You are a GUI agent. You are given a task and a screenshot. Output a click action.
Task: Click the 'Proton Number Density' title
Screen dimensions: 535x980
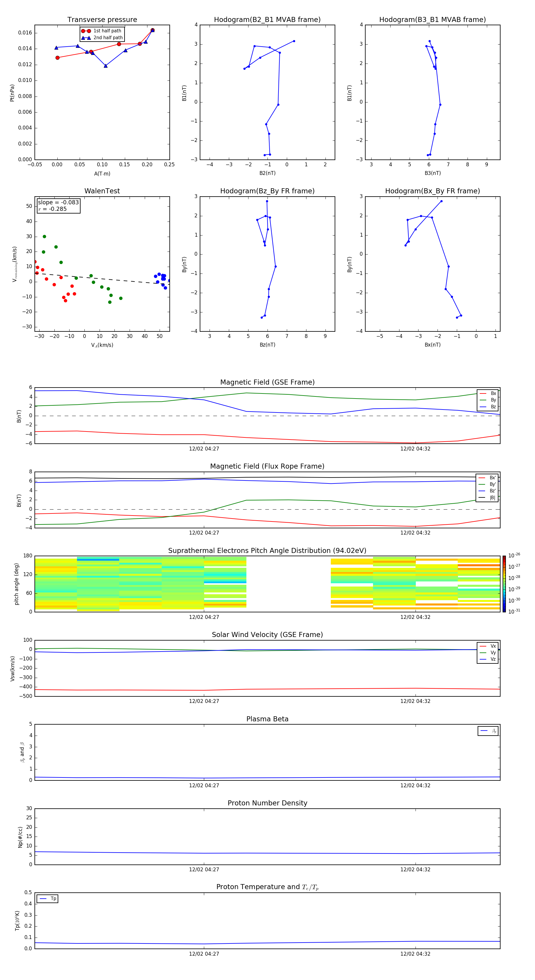pyautogui.click(x=267, y=803)
